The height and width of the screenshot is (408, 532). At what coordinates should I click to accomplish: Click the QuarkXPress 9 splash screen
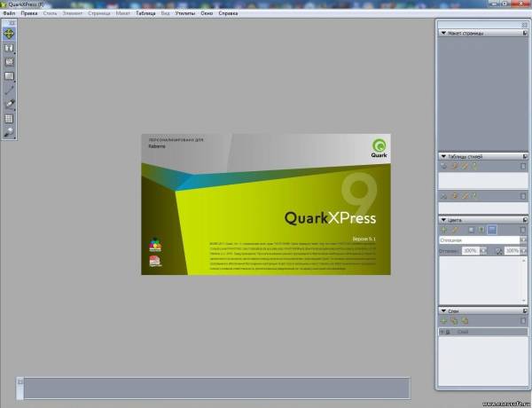[266, 204]
